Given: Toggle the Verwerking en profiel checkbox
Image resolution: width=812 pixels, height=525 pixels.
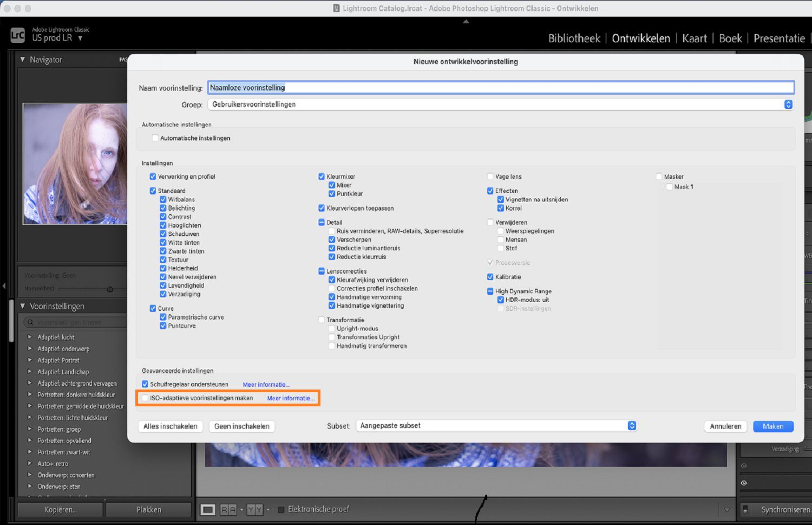Looking at the screenshot, I should point(153,177).
